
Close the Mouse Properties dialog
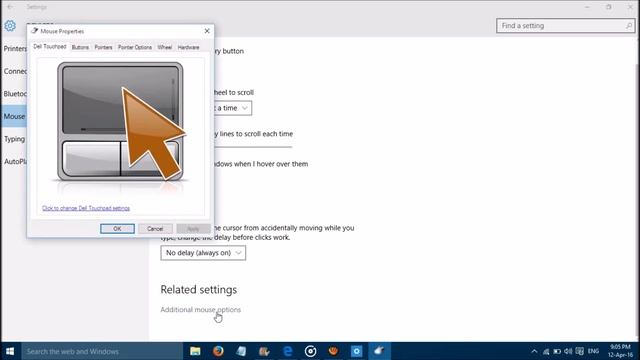coord(207,31)
